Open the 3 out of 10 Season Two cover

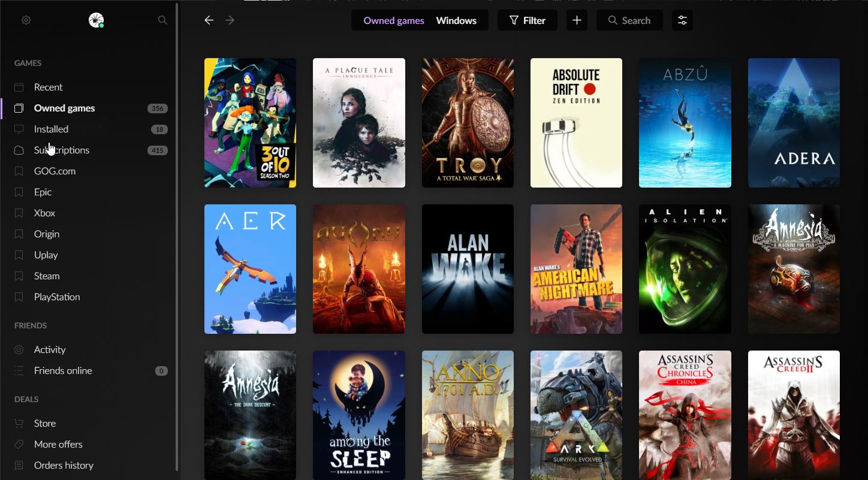point(250,123)
